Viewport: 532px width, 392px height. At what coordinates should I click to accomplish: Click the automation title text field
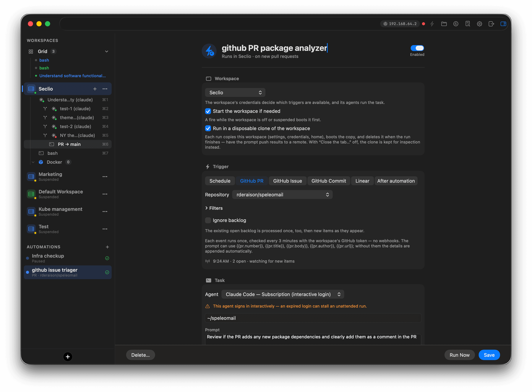(x=275, y=48)
